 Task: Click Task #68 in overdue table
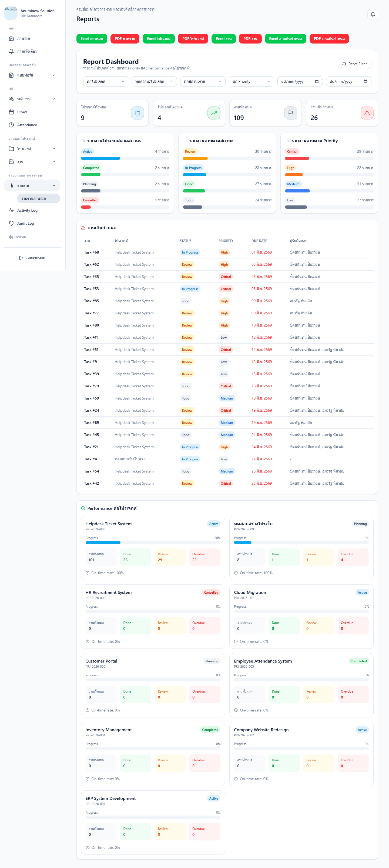click(91, 252)
